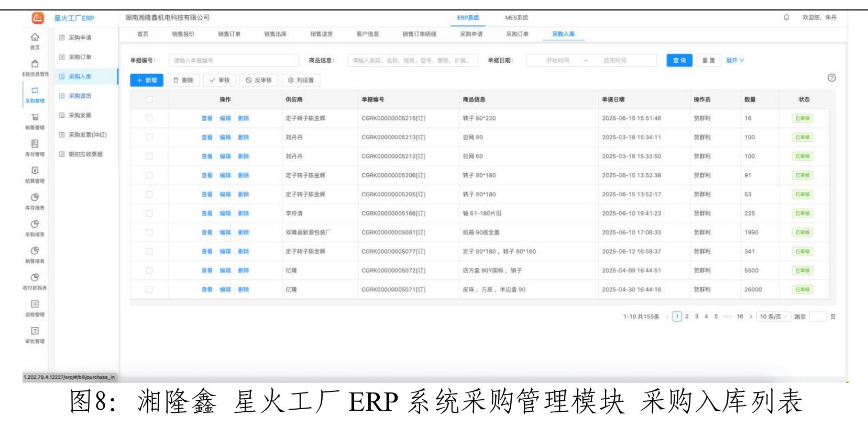
Task: Focus the 单据编号 input field
Action: (234, 61)
